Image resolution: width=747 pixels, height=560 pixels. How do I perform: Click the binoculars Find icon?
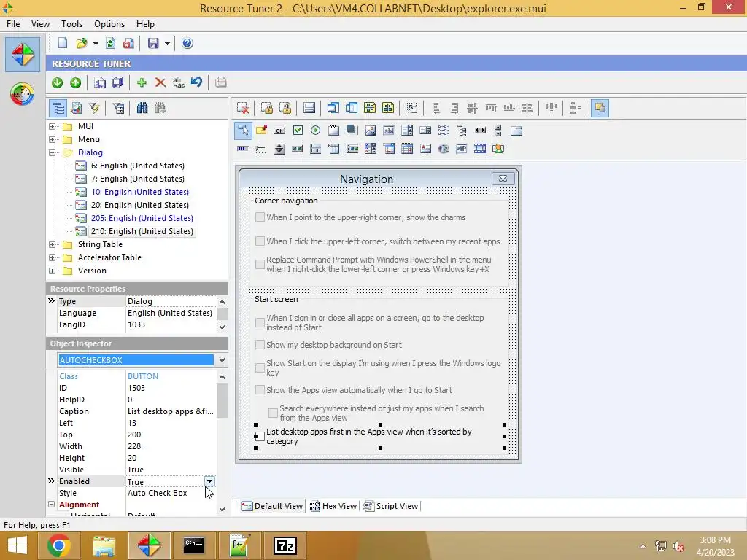click(x=142, y=108)
